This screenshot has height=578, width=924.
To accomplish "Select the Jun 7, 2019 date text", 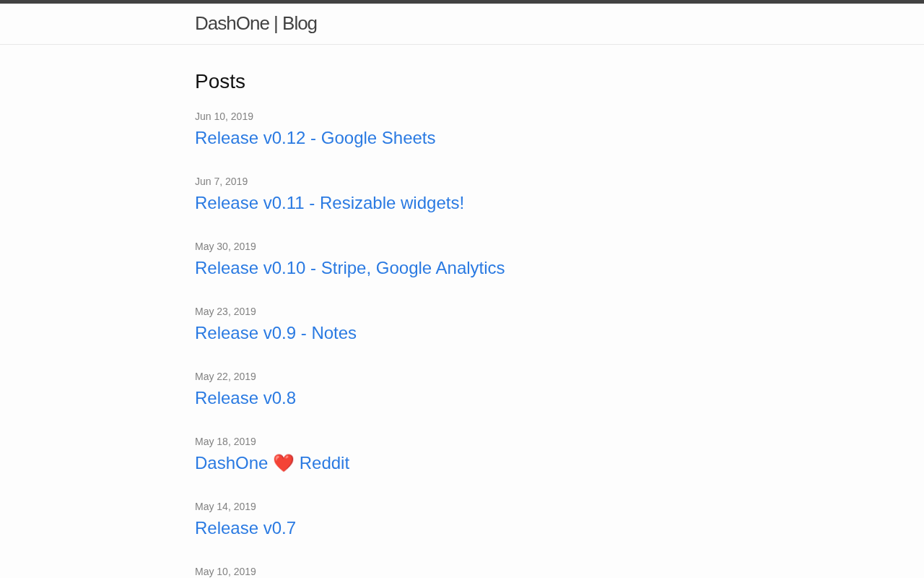I will [x=221, y=181].
